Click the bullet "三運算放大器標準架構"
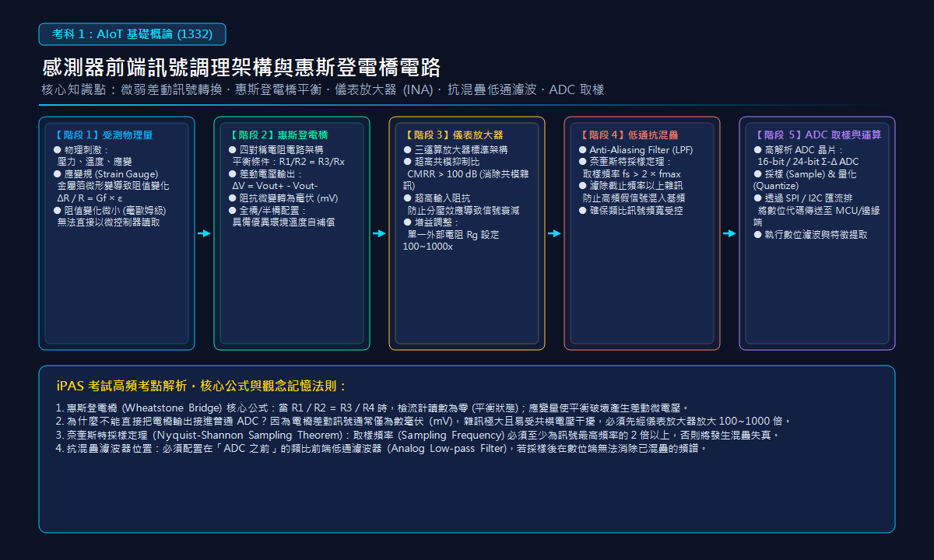This screenshot has height=560, width=934. [x=455, y=149]
